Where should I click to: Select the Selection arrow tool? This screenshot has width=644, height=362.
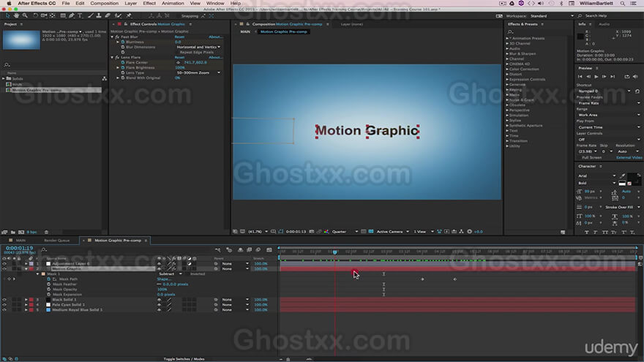tap(7, 15)
